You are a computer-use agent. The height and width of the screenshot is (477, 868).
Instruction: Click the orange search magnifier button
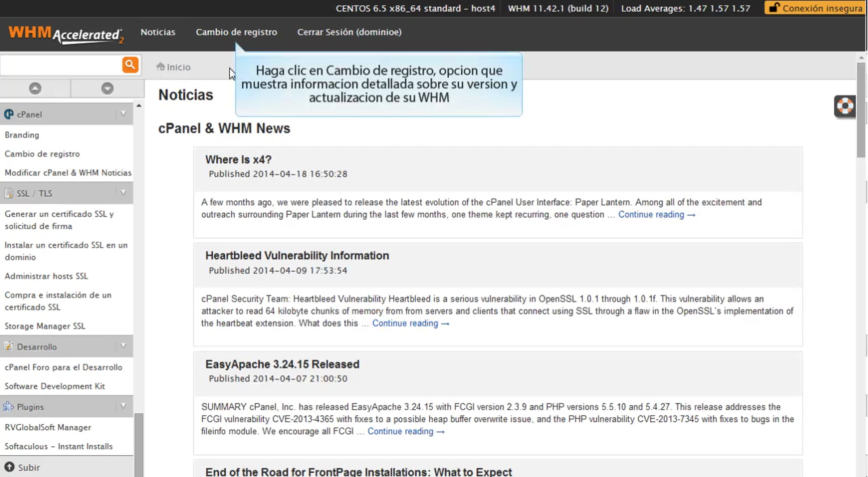tap(130, 65)
